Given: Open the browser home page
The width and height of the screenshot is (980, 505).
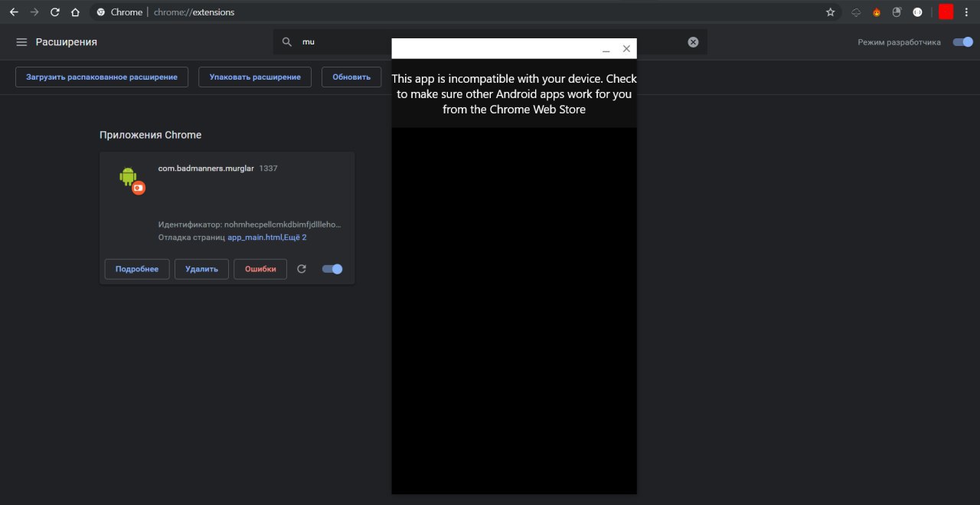Looking at the screenshot, I should [75, 12].
